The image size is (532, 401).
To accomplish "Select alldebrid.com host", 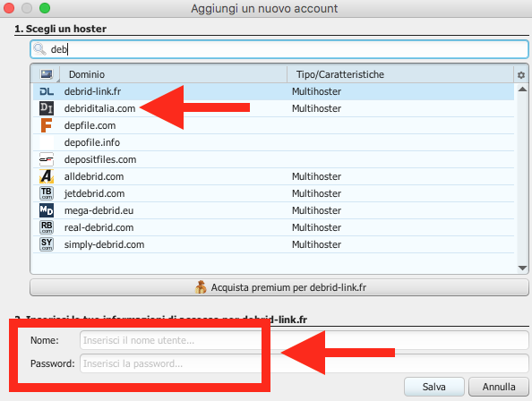I will [273, 176].
